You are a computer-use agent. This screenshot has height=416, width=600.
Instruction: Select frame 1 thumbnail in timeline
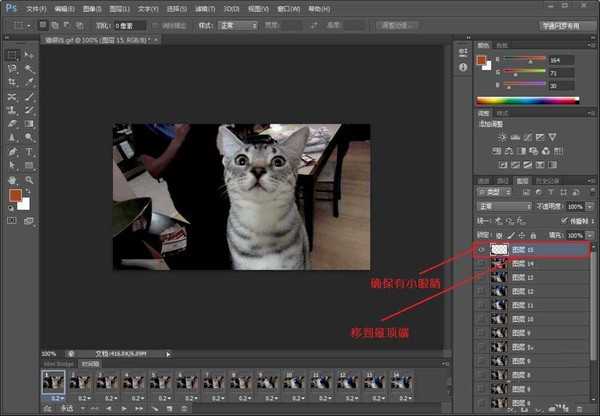tap(51, 381)
